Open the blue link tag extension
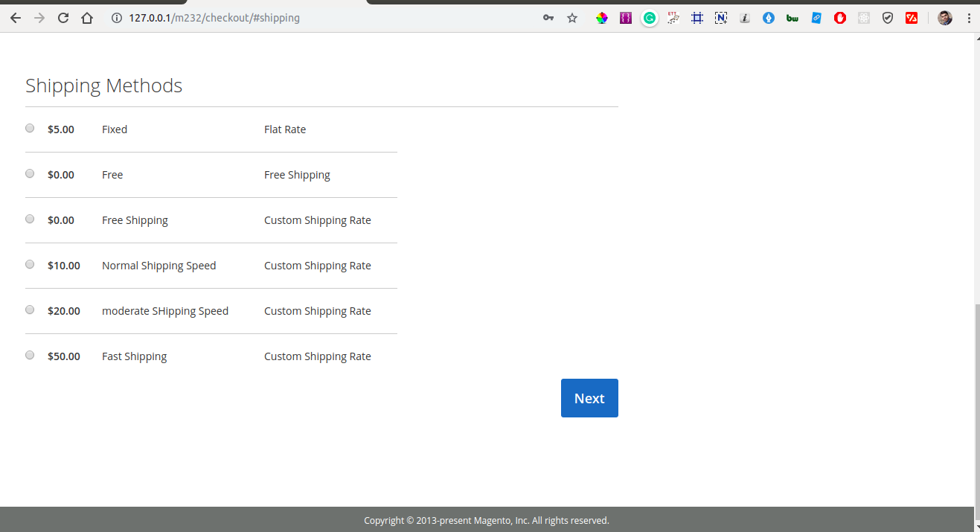 click(x=816, y=18)
